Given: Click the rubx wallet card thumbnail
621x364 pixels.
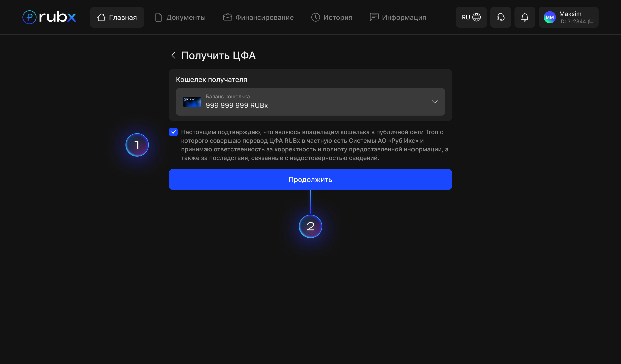Looking at the screenshot, I should point(192,102).
